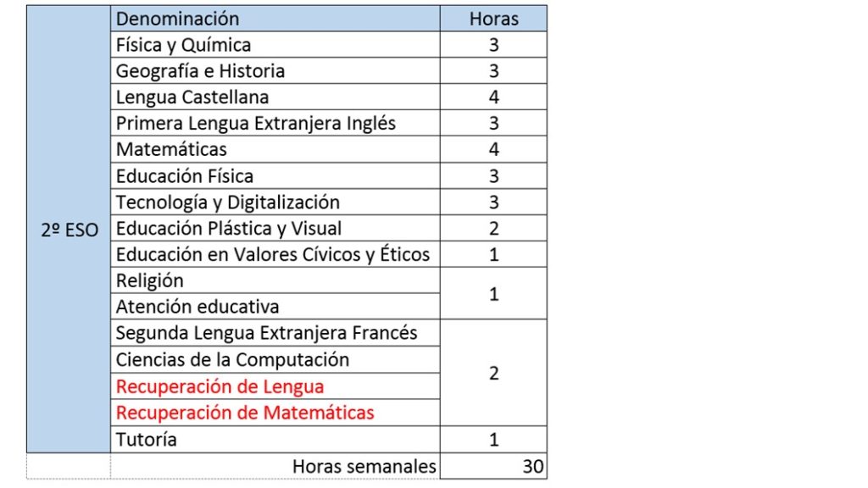Click the Denominación column header

(x=178, y=19)
